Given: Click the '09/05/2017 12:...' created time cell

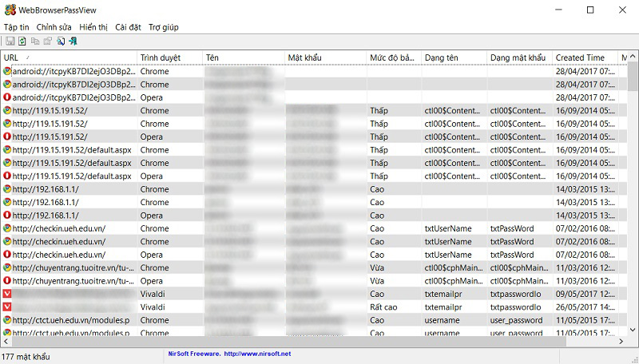Looking at the screenshot, I should [x=585, y=294].
